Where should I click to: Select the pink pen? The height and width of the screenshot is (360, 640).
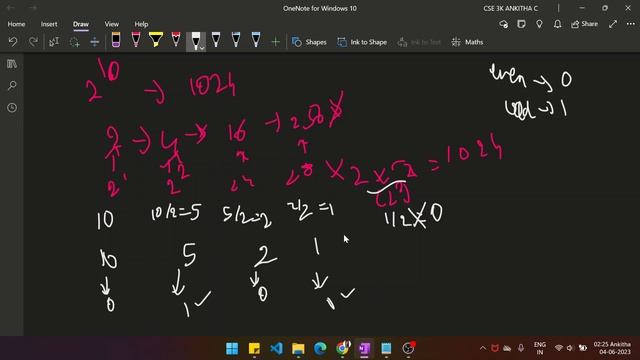[x=136, y=40]
